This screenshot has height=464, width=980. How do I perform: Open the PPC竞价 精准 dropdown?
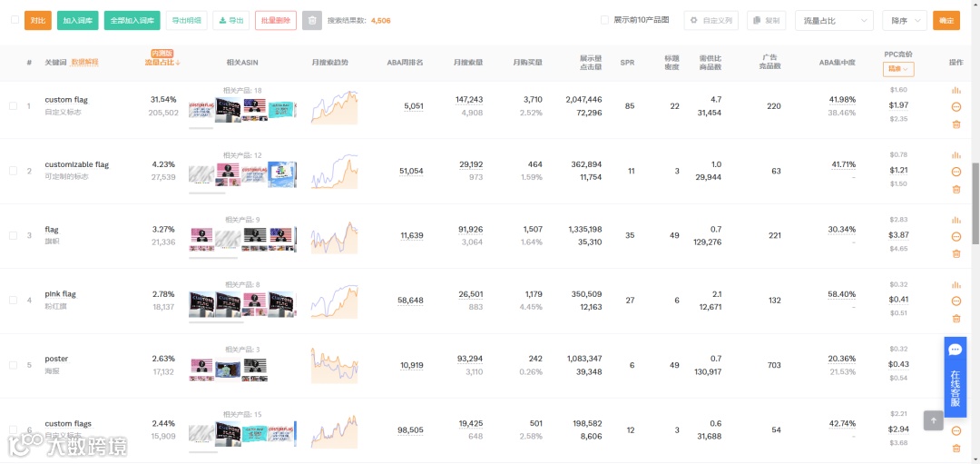pyautogui.click(x=898, y=69)
